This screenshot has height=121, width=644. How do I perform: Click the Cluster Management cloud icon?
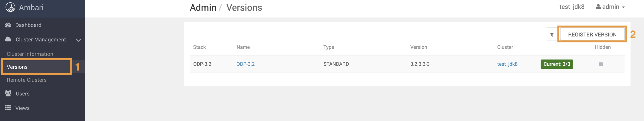pos(8,39)
